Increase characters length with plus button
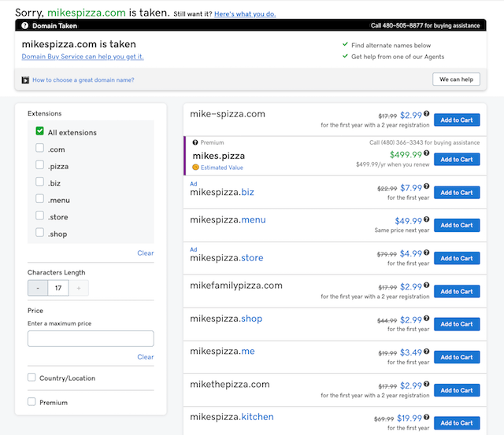This screenshot has height=435, width=504. (79, 289)
